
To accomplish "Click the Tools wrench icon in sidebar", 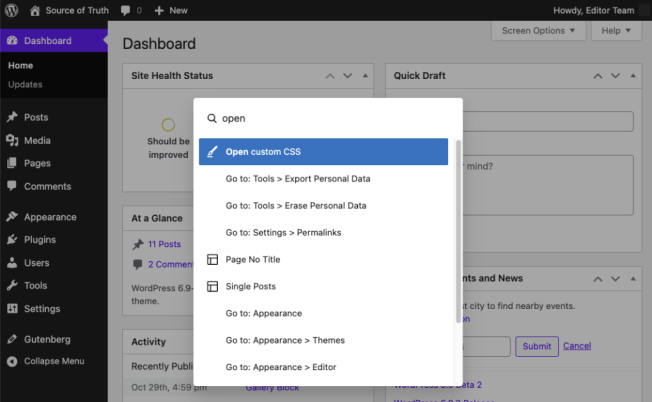I will (x=12, y=286).
